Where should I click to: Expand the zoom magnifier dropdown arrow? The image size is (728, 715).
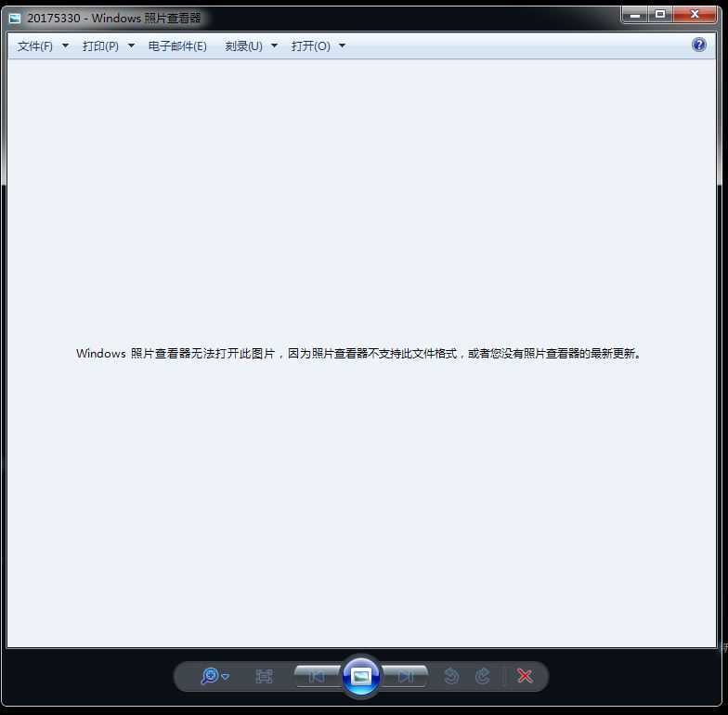coord(226,677)
